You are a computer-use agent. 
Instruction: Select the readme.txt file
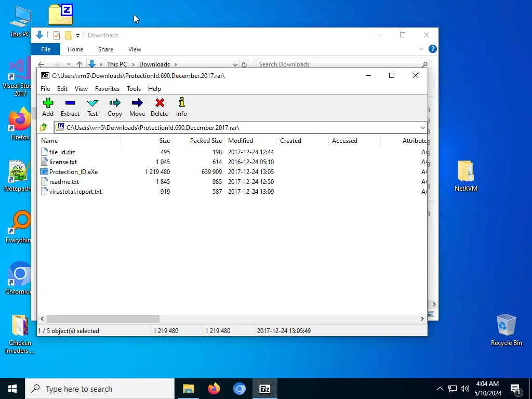tap(64, 181)
